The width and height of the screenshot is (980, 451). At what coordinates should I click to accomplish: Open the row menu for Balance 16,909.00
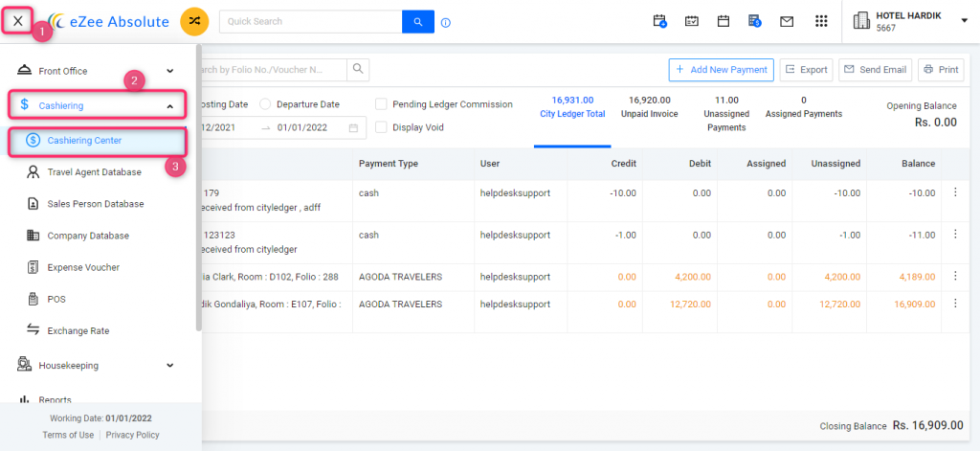coord(954,304)
